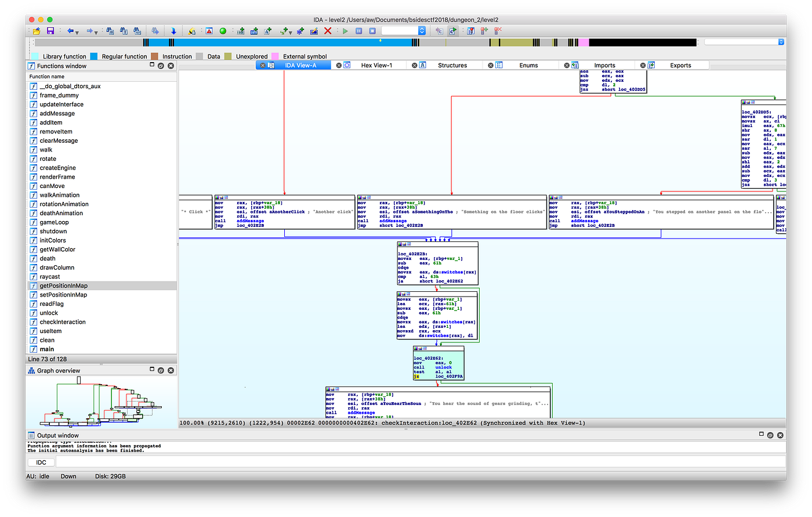Collapse the Functions window panel

pyautogui.click(x=151, y=66)
